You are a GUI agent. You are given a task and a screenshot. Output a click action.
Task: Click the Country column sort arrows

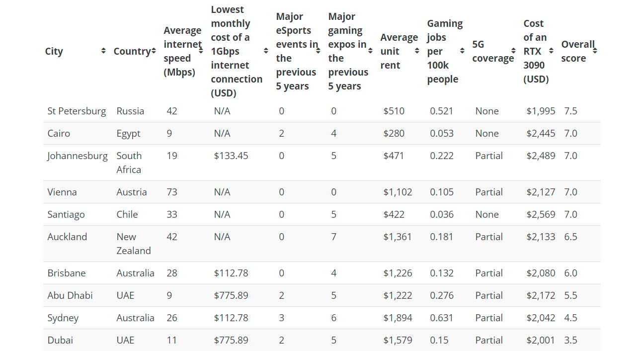pyautogui.click(x=153, y=51)
